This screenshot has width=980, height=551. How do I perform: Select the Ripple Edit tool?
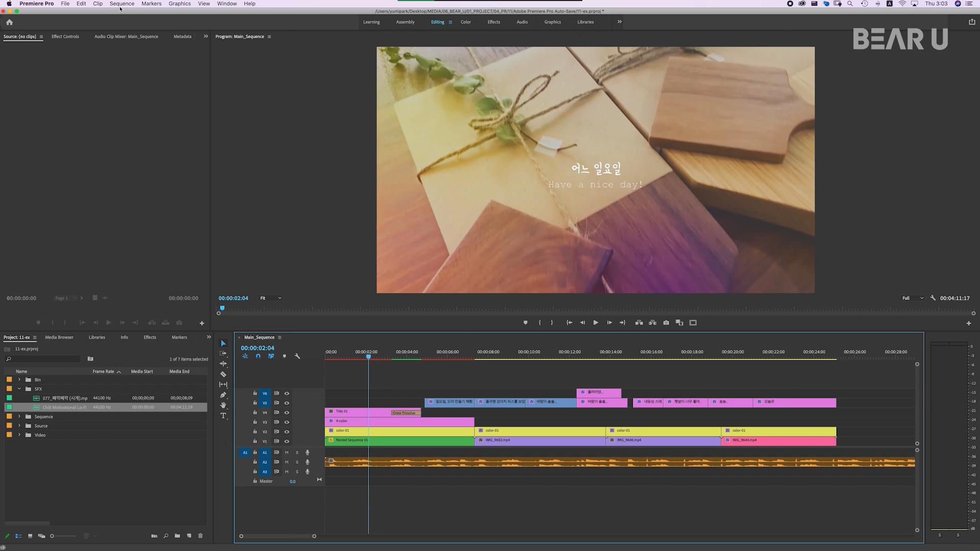pos(223,363)
